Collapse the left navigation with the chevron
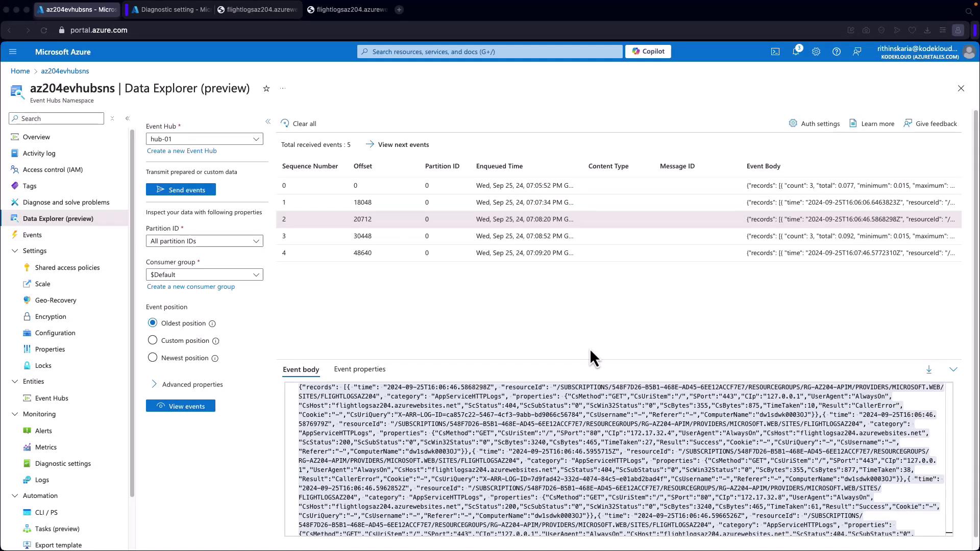The width and height of the screenshot is (980, 551). point(127,118)
